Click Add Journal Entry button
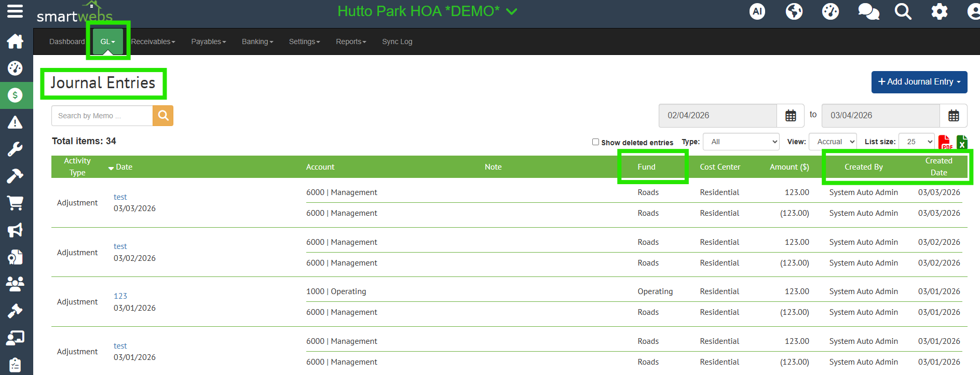980x375 pixels. click(x=919, y=82)
